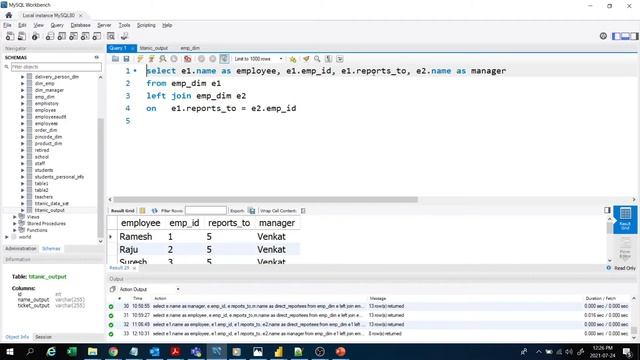
Task: Click the search table data icon
Action: [111, 36]
